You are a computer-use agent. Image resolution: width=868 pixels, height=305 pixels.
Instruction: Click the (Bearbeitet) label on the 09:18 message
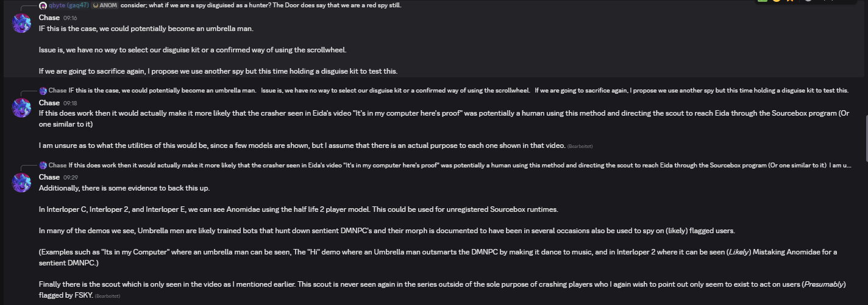[x=580, y=146]
